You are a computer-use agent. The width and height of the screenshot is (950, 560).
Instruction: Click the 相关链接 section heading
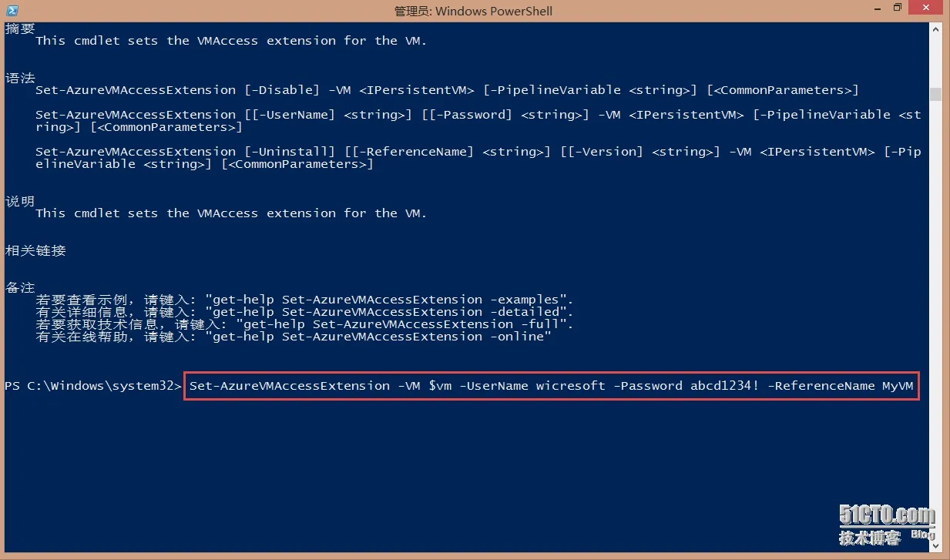[x=35, y=250]
